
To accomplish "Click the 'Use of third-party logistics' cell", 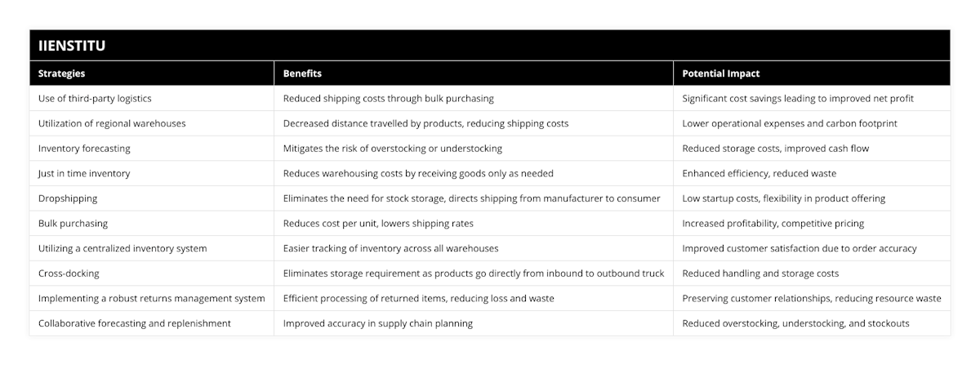I will point(95,98).
